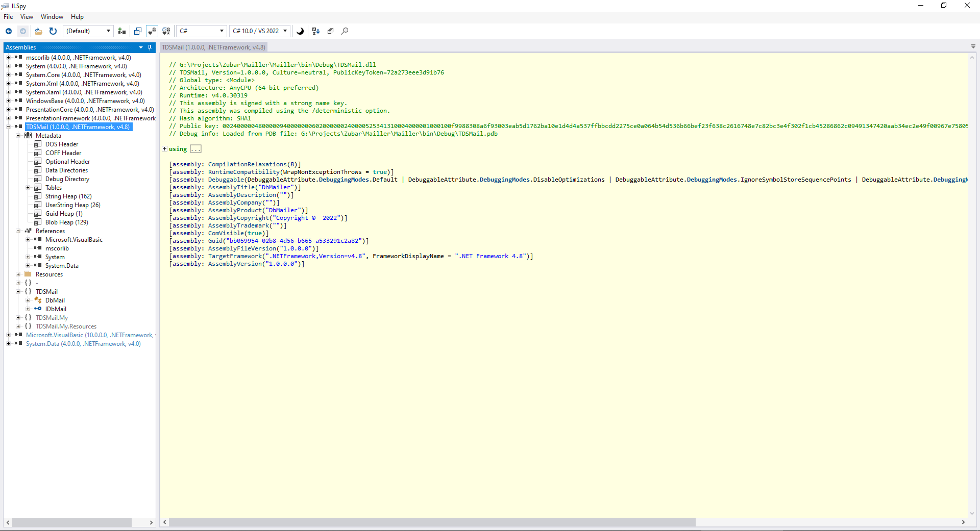Follow the TargetFramework attribute link
980x531 pixels.
[x=235, y=256]
